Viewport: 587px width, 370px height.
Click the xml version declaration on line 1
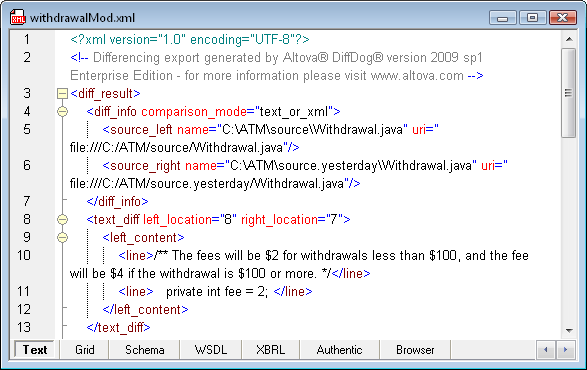(190, 39)
